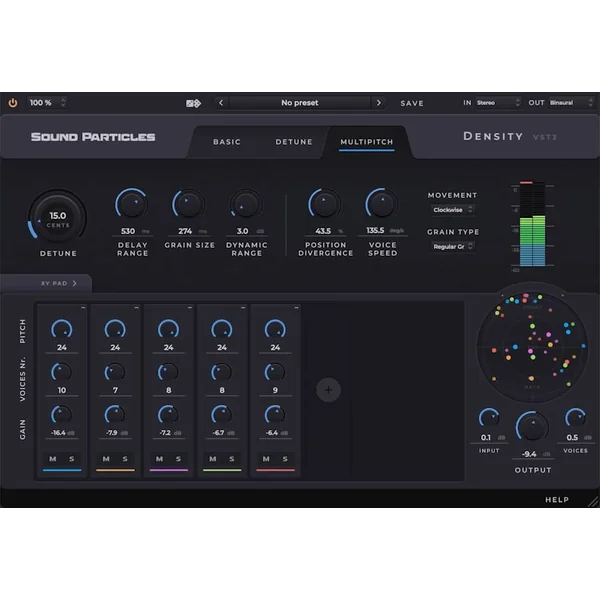The height and width of the screenshot is (600, 600).
Task: Click the Delay Range knob
Action: point(132,204)
